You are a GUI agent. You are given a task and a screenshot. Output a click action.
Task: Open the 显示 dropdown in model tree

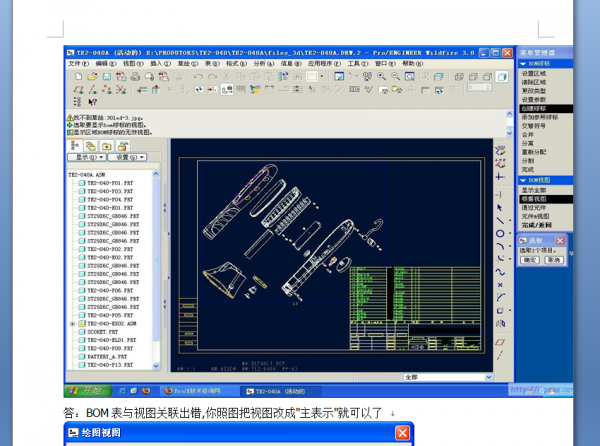(x=87, y=157)
